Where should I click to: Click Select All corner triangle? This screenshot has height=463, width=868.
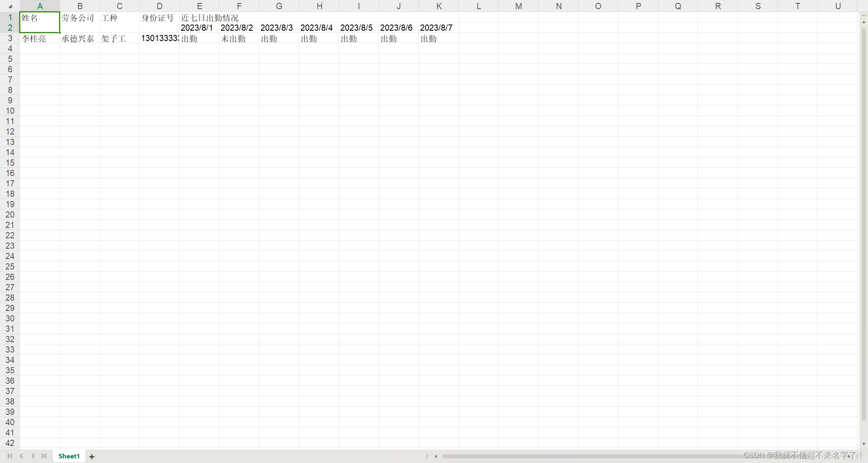point(10,6)
